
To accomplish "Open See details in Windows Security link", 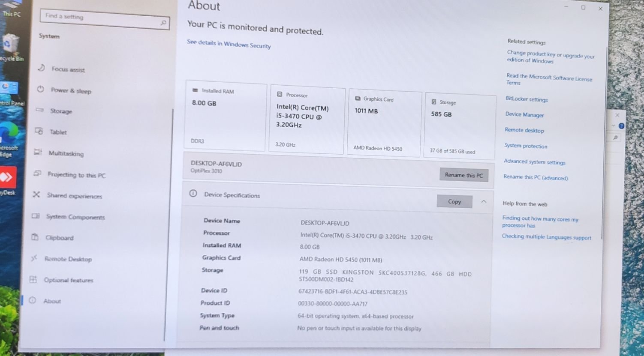I will [229, 44].
